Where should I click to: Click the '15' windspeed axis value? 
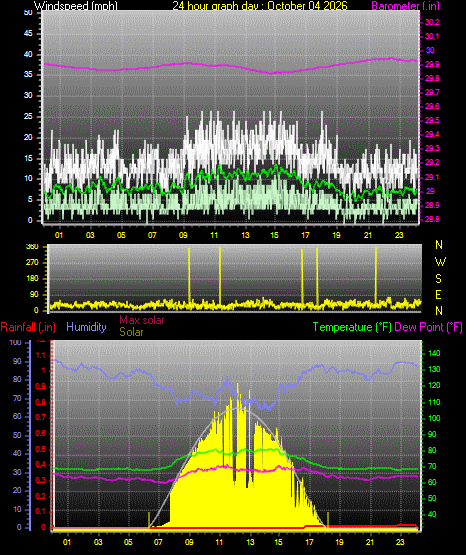click(28, 158)
